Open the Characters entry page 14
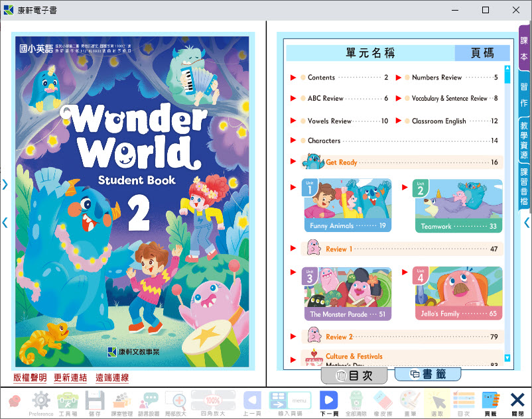The image size is (532, 419). (399, 141)
